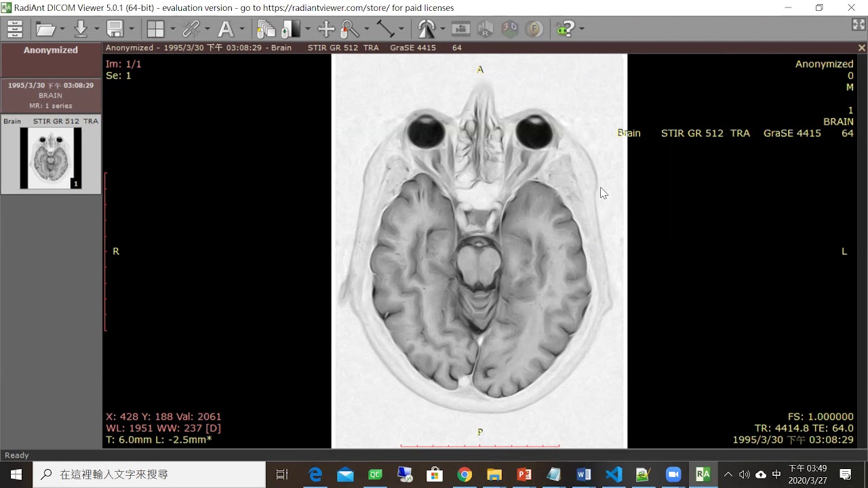The image size is (868, 488).
Task: Click the brain MRI image in viewport
Action: pos(479,251)
